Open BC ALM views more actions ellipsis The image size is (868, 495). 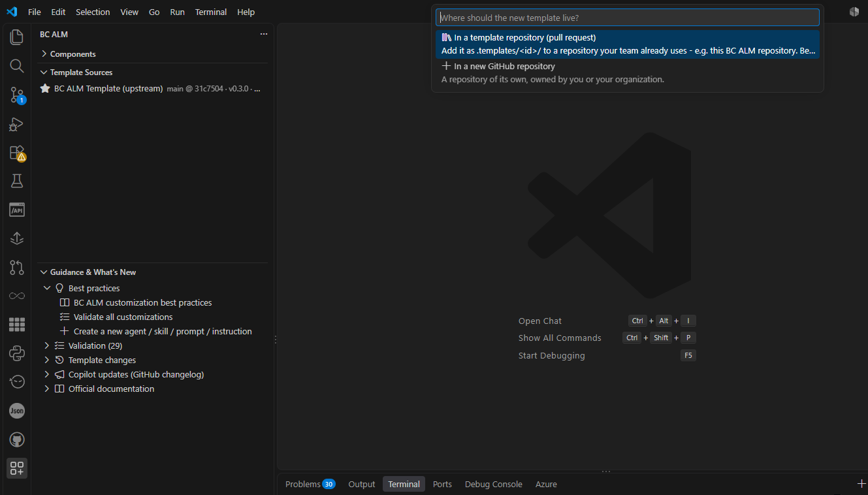[x=264, y=34]
